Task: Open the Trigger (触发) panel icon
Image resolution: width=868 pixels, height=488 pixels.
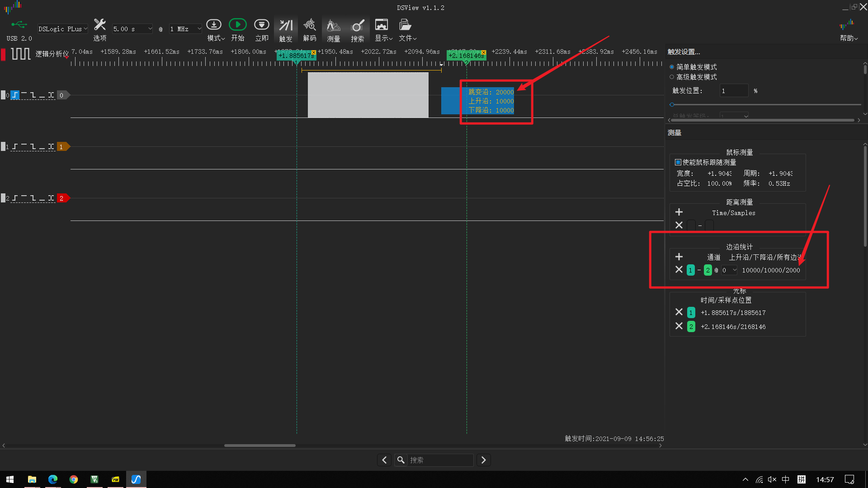Action: coord(286,26)
